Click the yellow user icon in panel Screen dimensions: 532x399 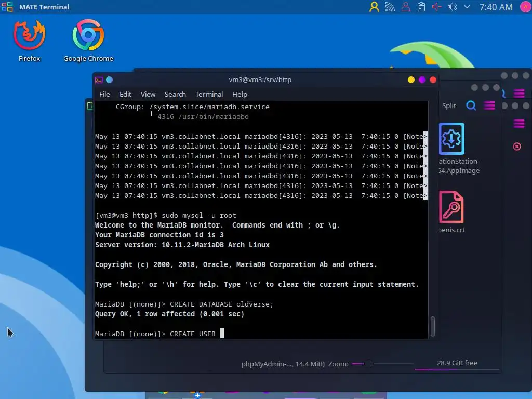(374, 7)
